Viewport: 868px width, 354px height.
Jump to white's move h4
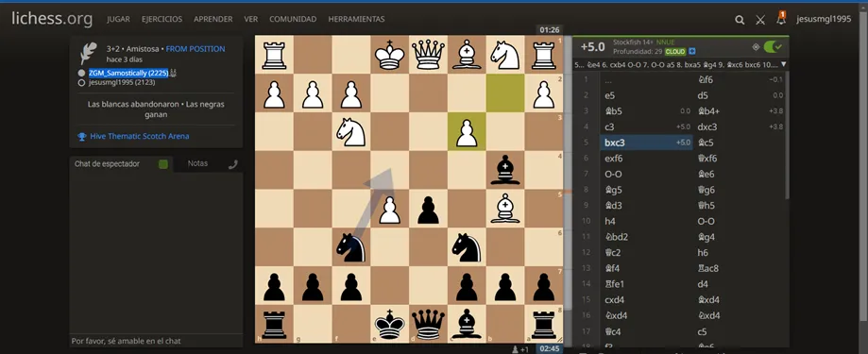610,221
